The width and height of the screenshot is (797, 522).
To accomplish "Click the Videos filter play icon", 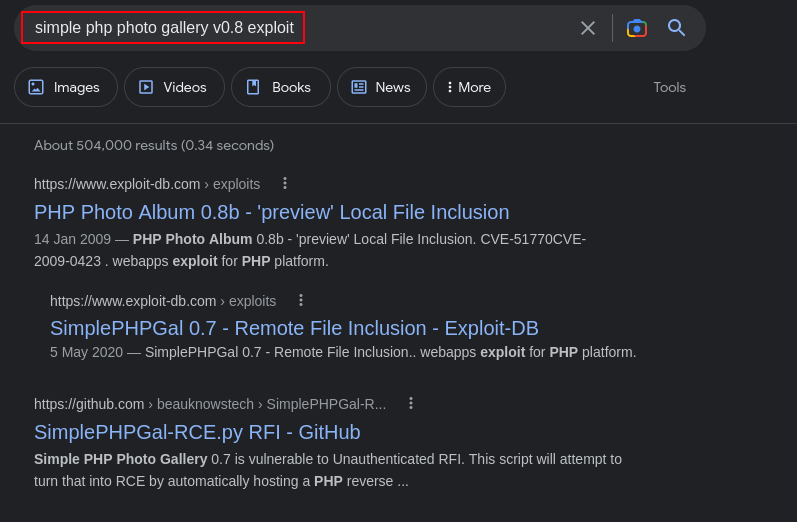I will (146, 87).
